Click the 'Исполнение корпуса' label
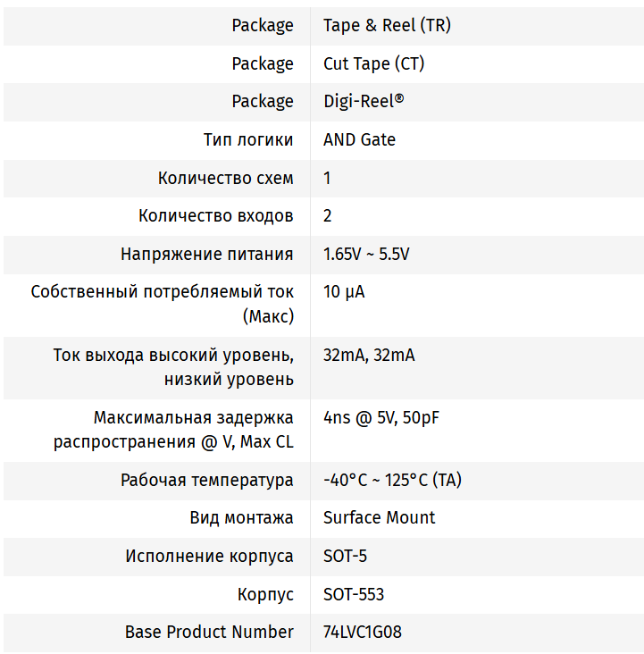 click(209, 557)
